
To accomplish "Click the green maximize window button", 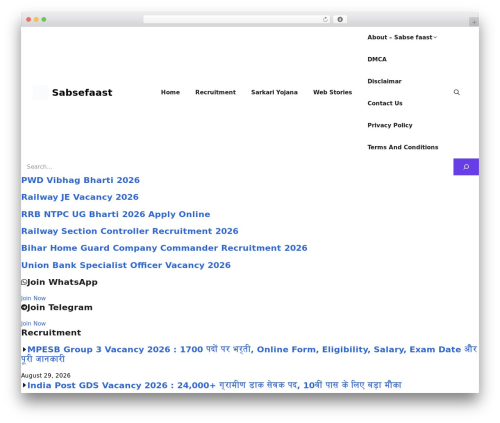I will coord(44,19).
